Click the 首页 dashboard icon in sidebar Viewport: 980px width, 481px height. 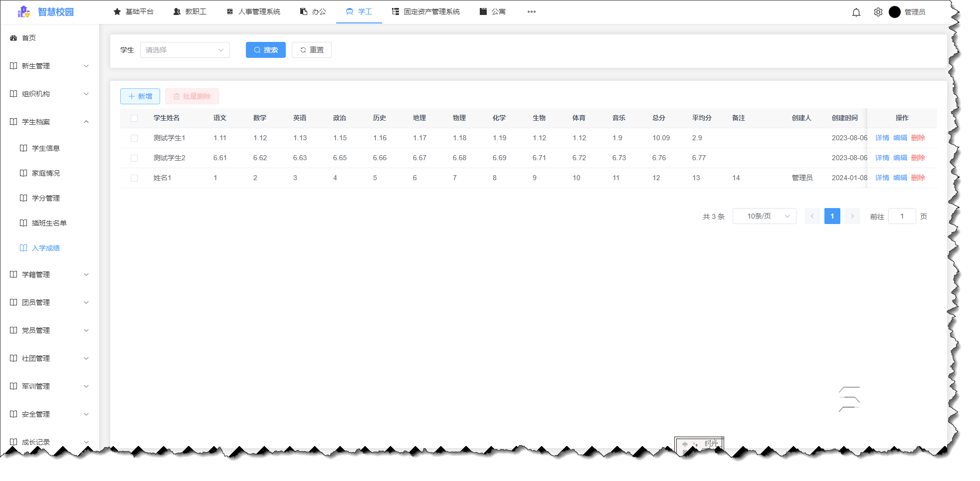[x=13, y=38]
